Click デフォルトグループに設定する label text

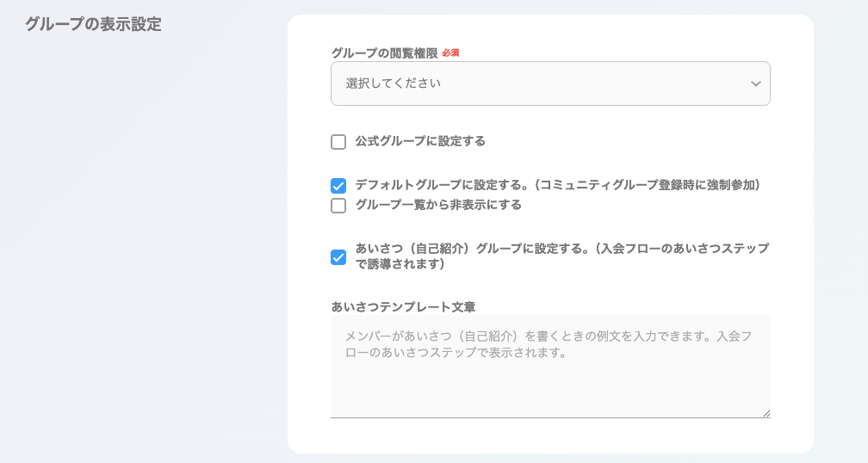(558, 185)
